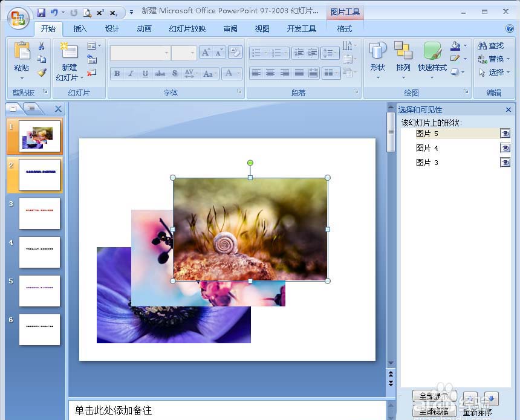Close the 选择和可见性 pane
520x420 pixels.
[509, 109]
